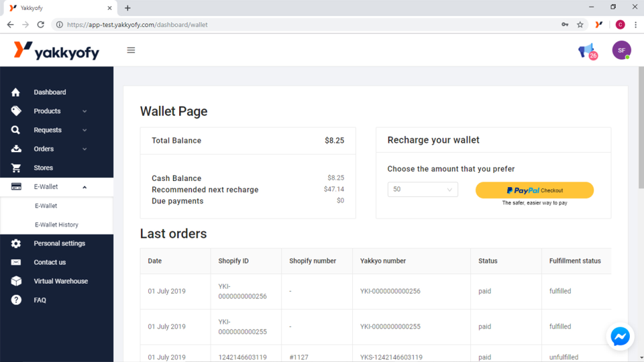Screen dimensions: 644x362
Task: Click the Virtual Warehouse box icon
Action: 16,281
